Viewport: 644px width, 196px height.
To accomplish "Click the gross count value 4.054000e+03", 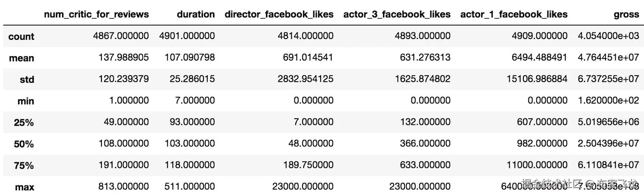I will [608, 36].
